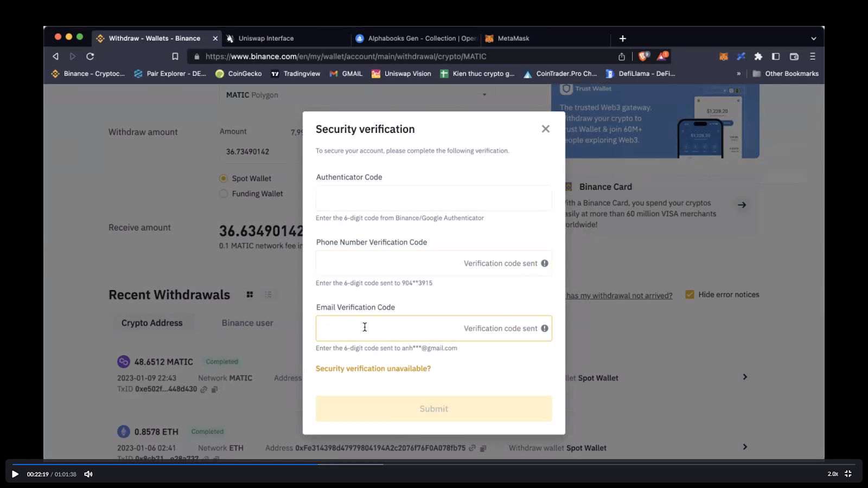The height and width of the screenshot is (488, 868).
Task: Open ETH address explorer link icon
Action: (473, 448)
